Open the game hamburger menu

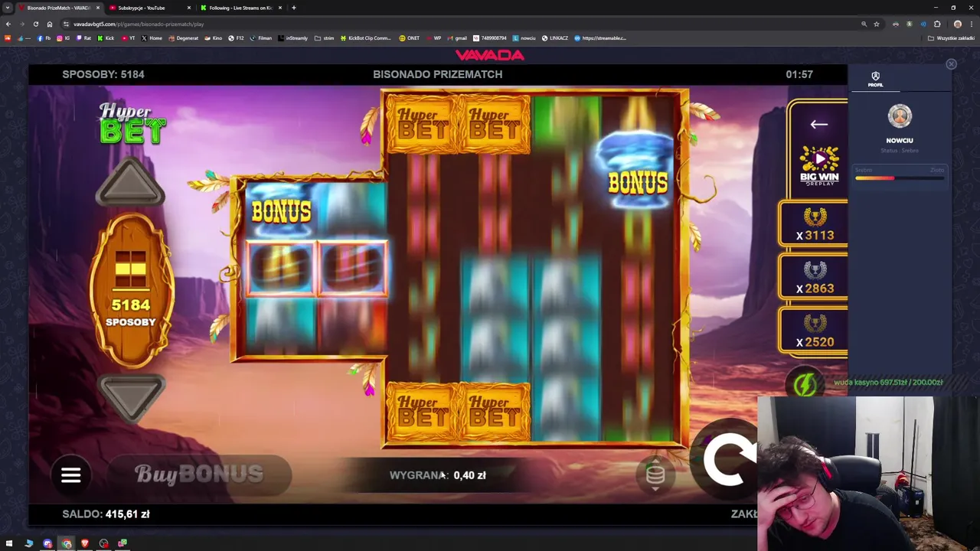(x=71, y=475)
